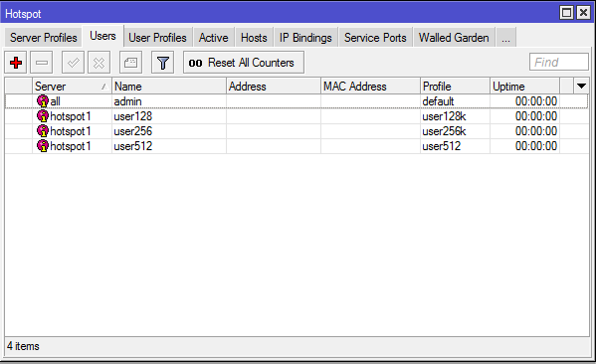
Task: Click the default profile cell
Action: 455,101
